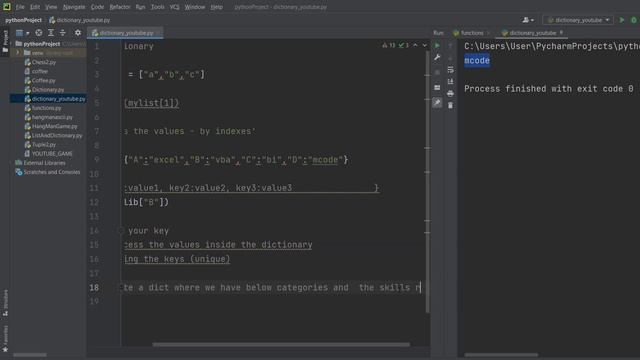Image resolution: width=640 pixels, height=360 pixels.
Task: Toggle pin tab icon in Run panel
Action: point(437,102)
